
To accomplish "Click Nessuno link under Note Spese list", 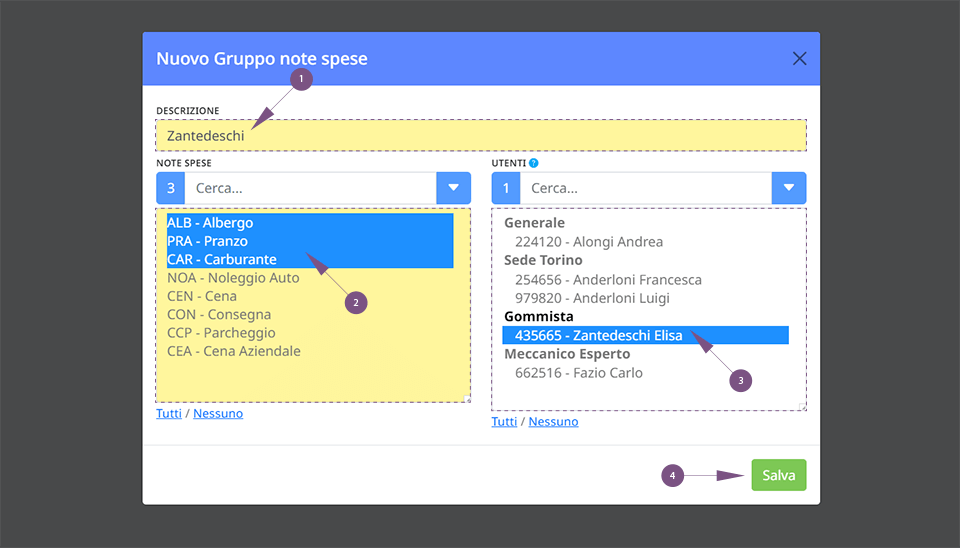I will 218,413.
